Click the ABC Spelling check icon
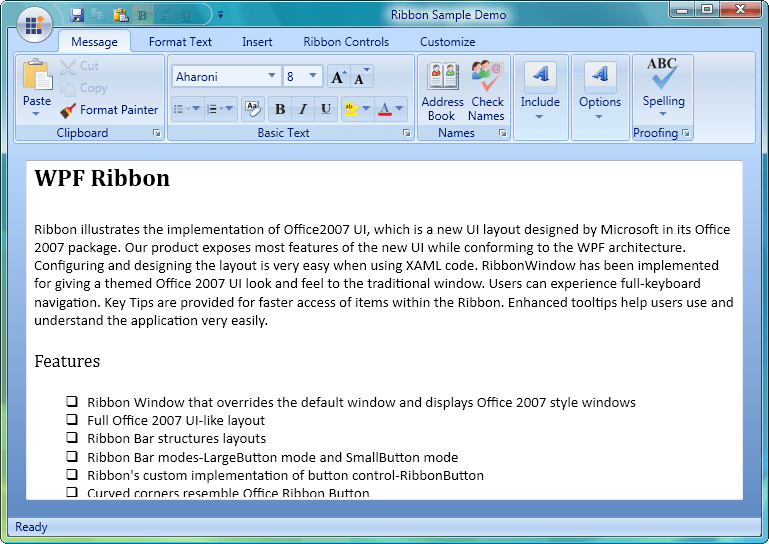 (662, 74)
